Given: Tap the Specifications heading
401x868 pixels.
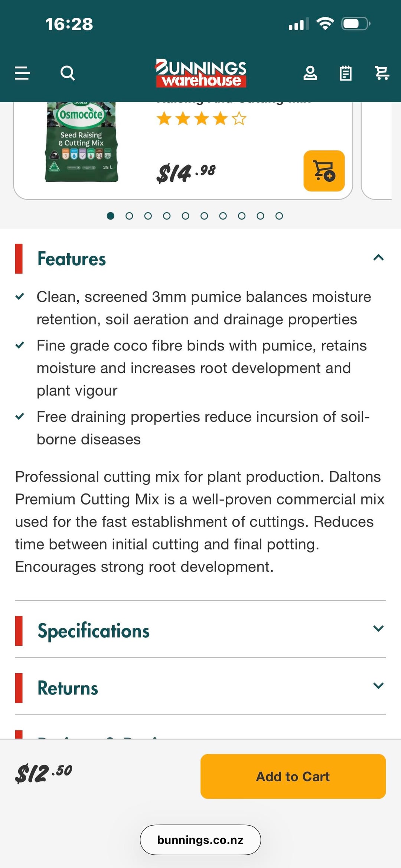Looking at the screenshot, I should (94, 631).
